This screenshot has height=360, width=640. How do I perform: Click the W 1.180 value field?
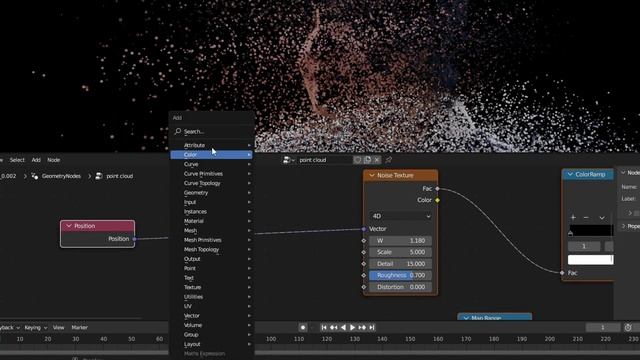(400, 241)
